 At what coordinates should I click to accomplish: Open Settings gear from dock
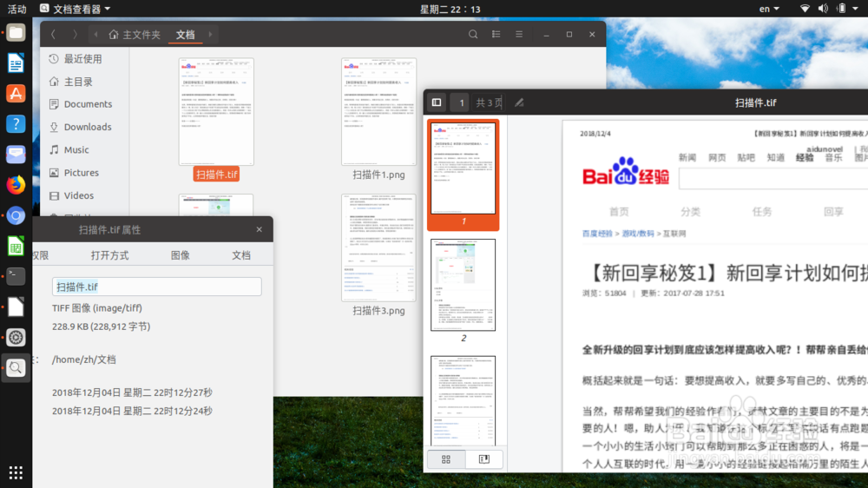16,337
